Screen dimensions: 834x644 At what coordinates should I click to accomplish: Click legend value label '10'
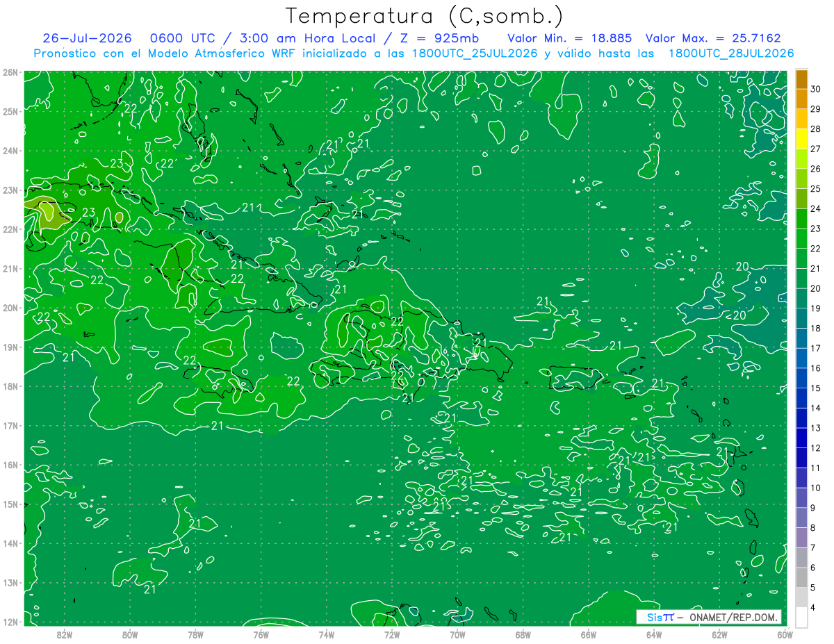(816, 488)
